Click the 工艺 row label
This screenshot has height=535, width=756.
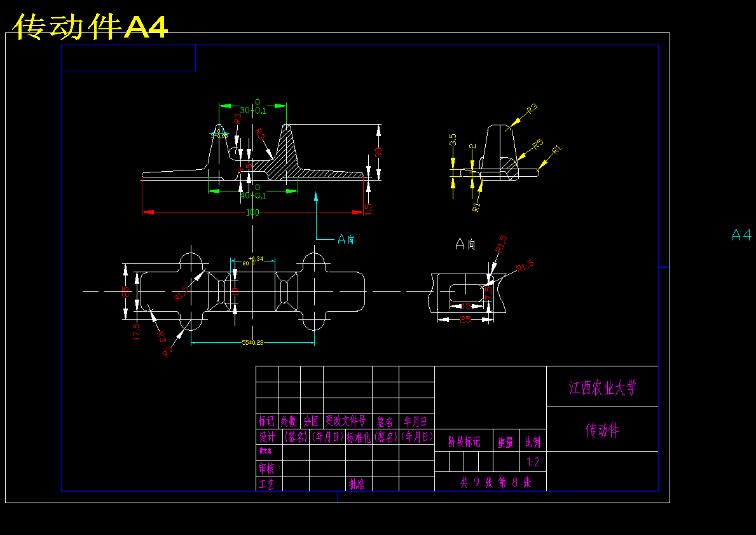pos(266,484)
